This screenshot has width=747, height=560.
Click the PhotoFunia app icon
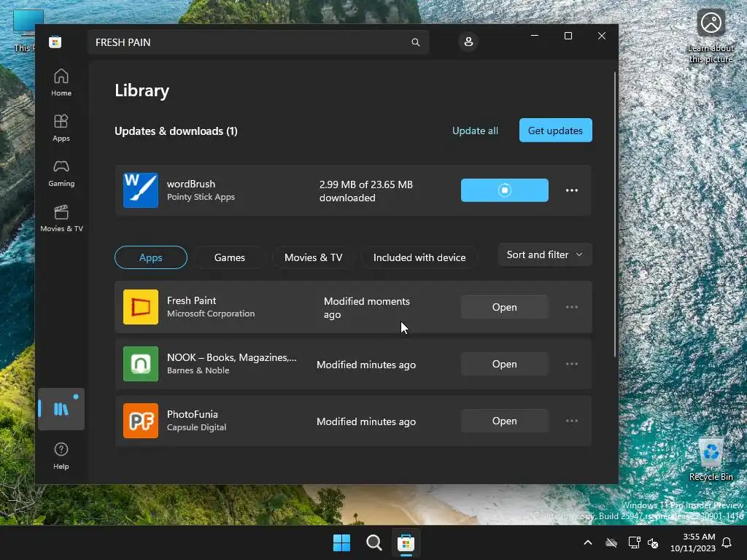click(141, 421)
